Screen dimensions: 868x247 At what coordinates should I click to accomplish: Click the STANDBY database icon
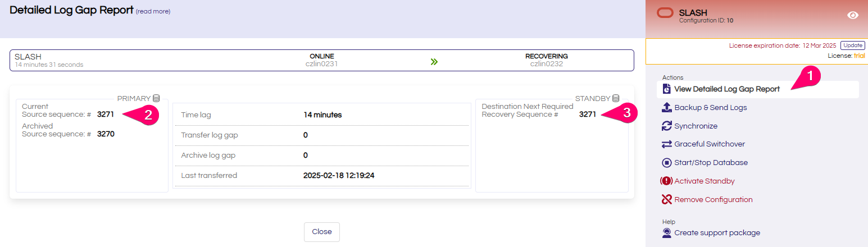point(616,98)
